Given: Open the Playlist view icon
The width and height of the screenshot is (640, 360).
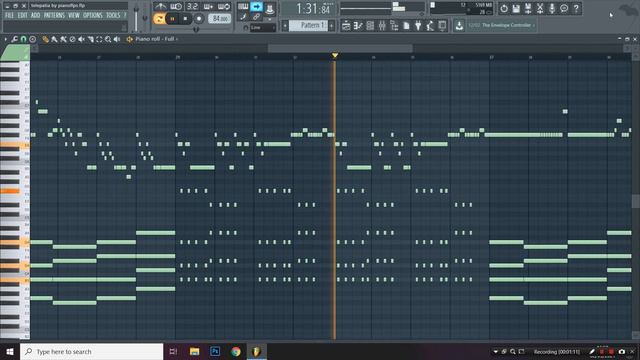Looking at the screenshot, I should pyautogui.click(x=346, y=26).
